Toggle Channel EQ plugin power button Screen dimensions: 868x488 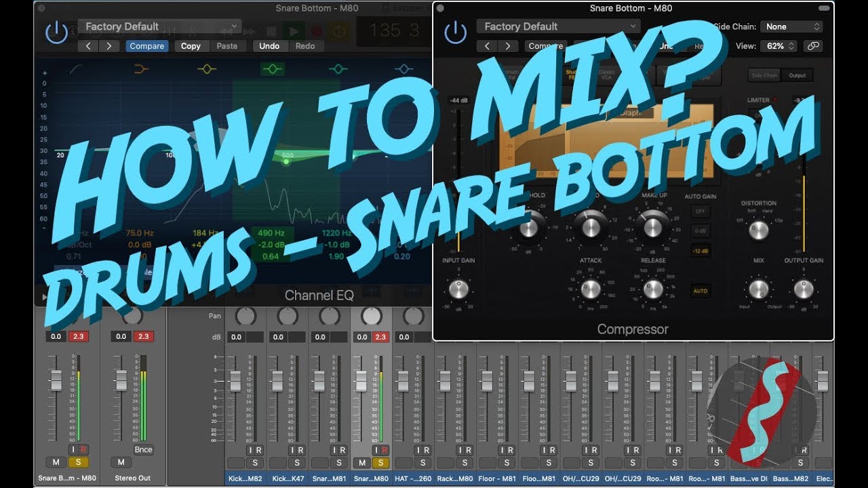(x=57, y=32)
